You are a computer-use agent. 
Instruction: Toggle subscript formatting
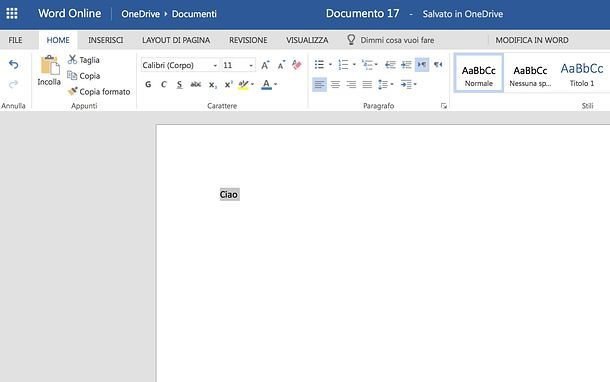(x=212, y=84)
